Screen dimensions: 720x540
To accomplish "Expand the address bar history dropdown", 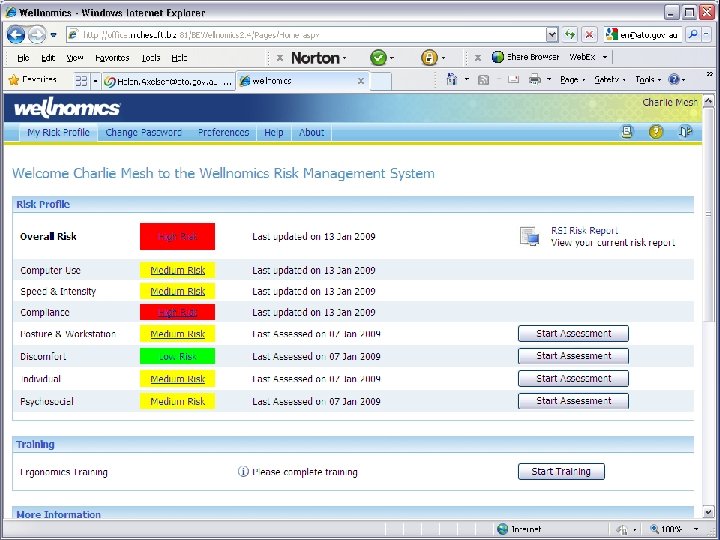I will point(552,34).
